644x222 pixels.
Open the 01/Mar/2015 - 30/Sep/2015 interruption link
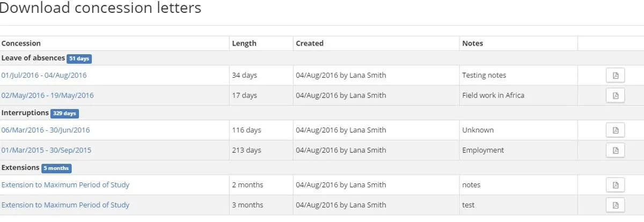(x=46, y=150)
